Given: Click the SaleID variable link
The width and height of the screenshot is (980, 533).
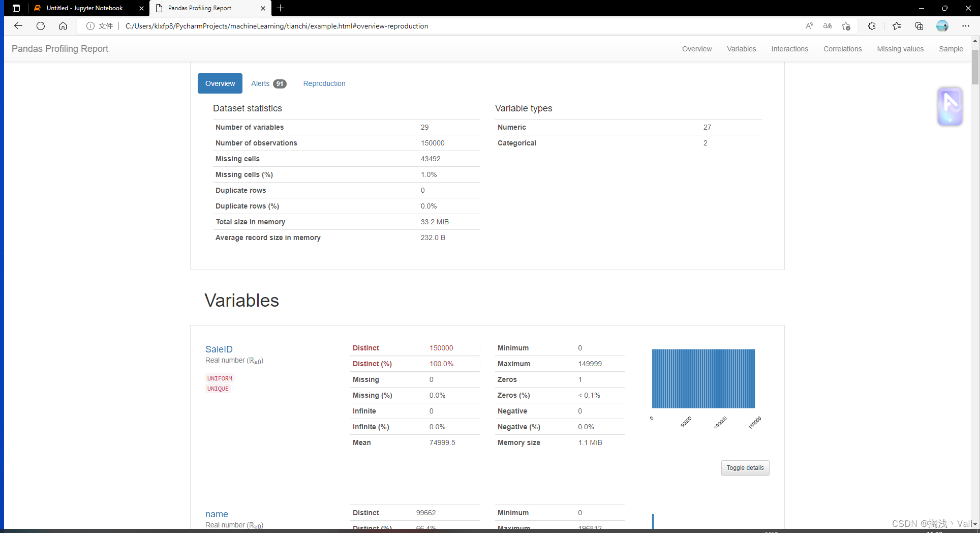Looking at the screenshot, I should [219, 349].
